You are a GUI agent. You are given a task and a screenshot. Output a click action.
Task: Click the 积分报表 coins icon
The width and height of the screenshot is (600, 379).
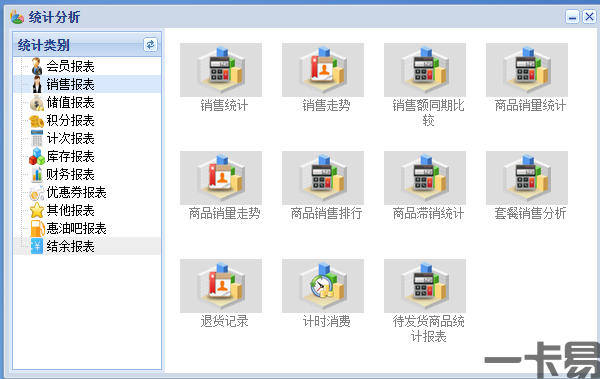pyautogui.click(x=37, y=121)
